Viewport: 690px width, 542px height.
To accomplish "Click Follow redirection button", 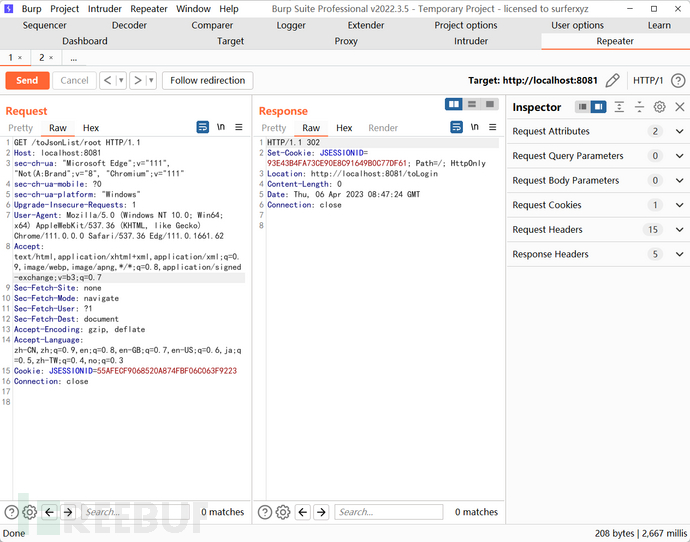I will coord(207,81).
